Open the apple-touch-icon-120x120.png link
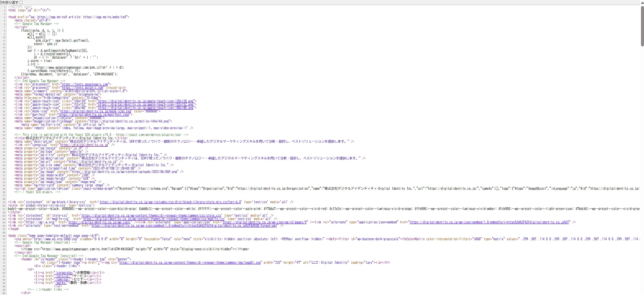This screenshot has height=295, width=644. click(x=146, y=101)
